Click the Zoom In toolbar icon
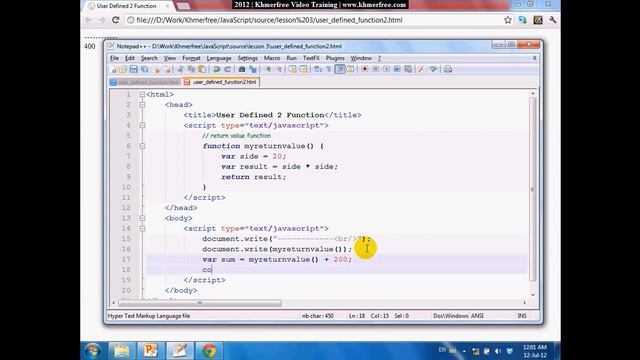 click(268, 69)
